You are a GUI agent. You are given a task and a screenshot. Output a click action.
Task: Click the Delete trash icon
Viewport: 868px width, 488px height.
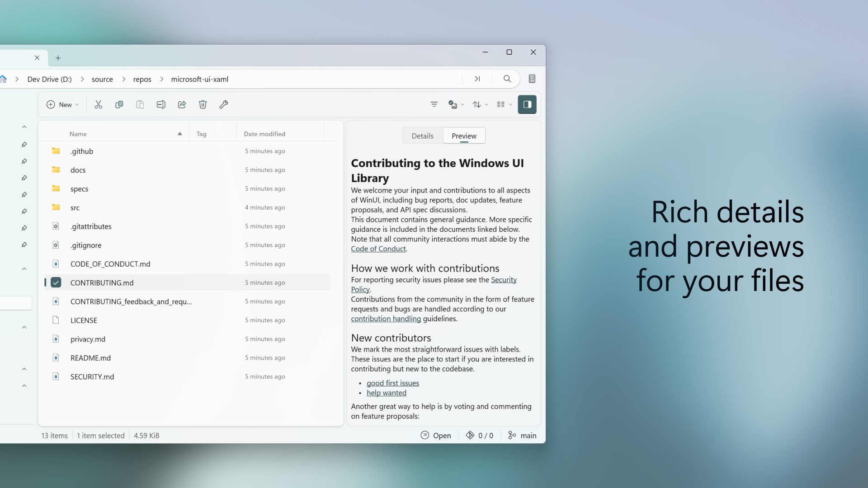(203, 104)
